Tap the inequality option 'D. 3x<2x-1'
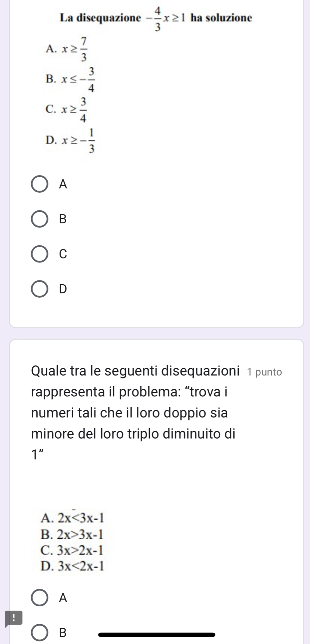Image resolution: width=310 pixels, height=644 pixels. (73, 566)
